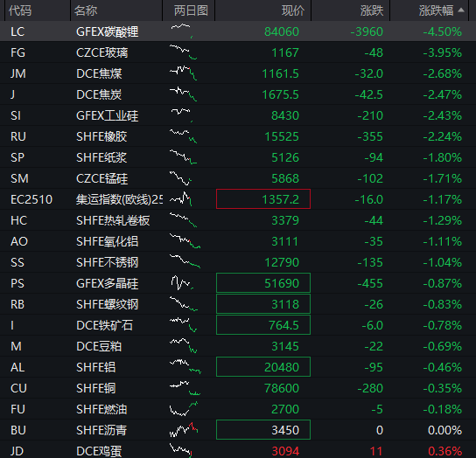Click the 名称 column header
Viewport: 476px width, 458px height.
[x=86, y=10]
